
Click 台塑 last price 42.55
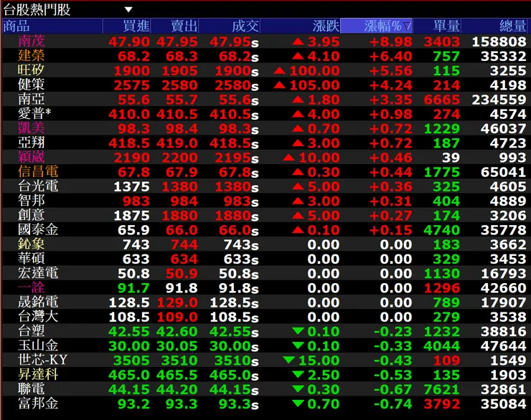click(x=231, y=332)
